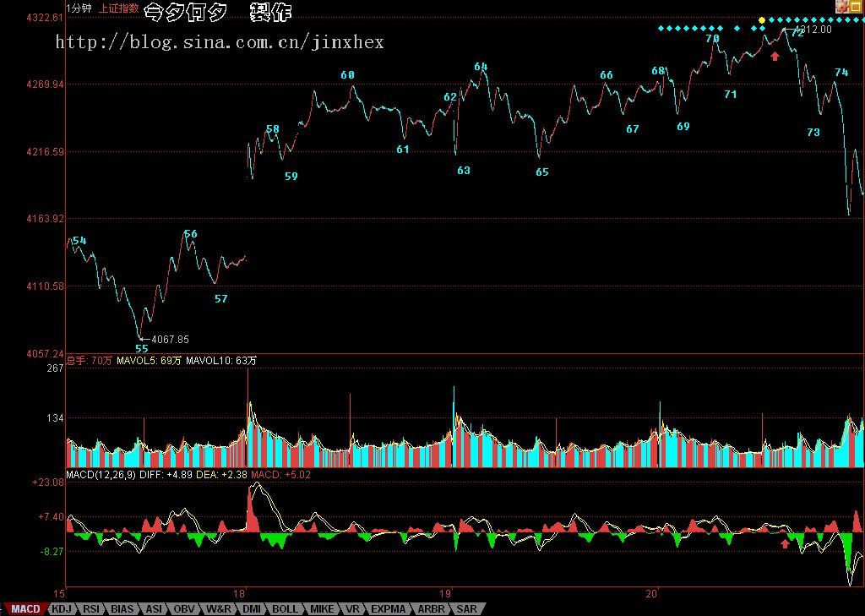Select the MACD indicator tab
Image resolution: width=865 pixels, height=616 pixels.
[x=24, y=608]
